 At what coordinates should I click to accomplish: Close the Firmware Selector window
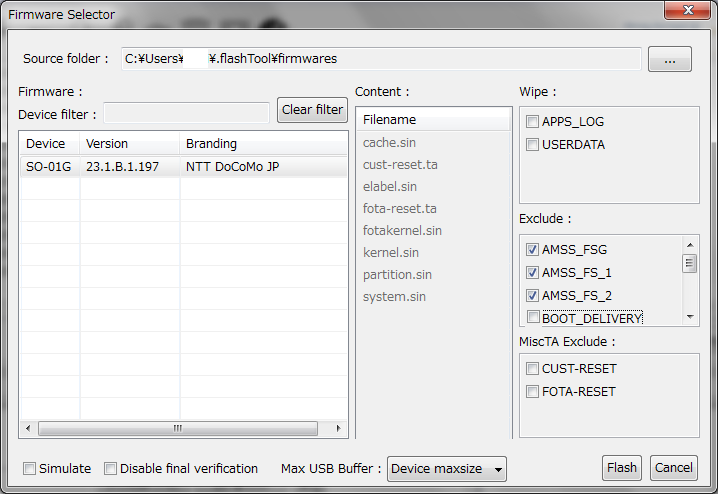tap(688, 10)
